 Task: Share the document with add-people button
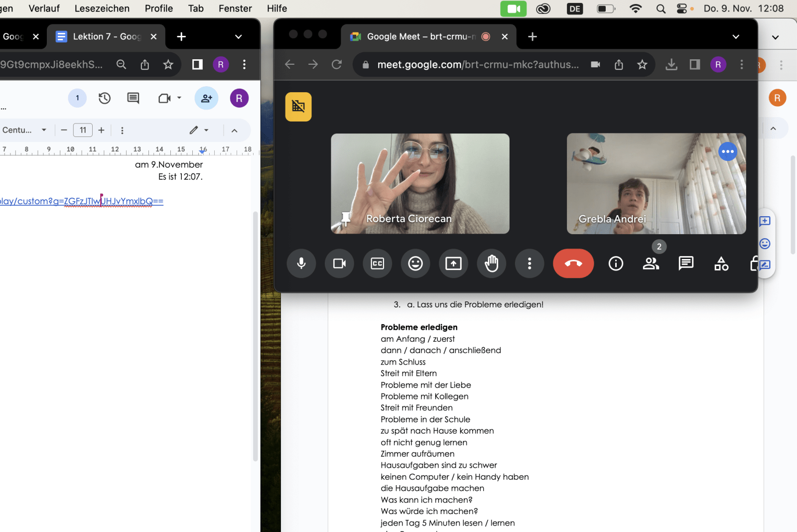(x=206, y=98)
